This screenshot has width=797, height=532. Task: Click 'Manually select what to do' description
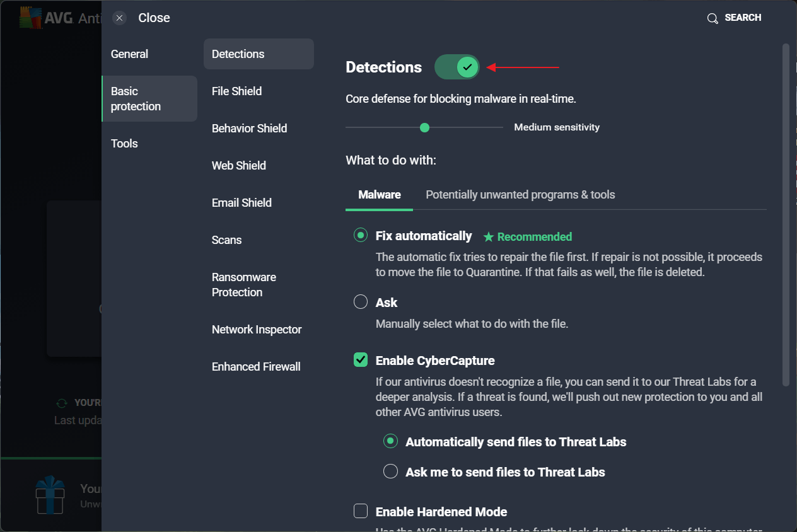click(472, 324)
